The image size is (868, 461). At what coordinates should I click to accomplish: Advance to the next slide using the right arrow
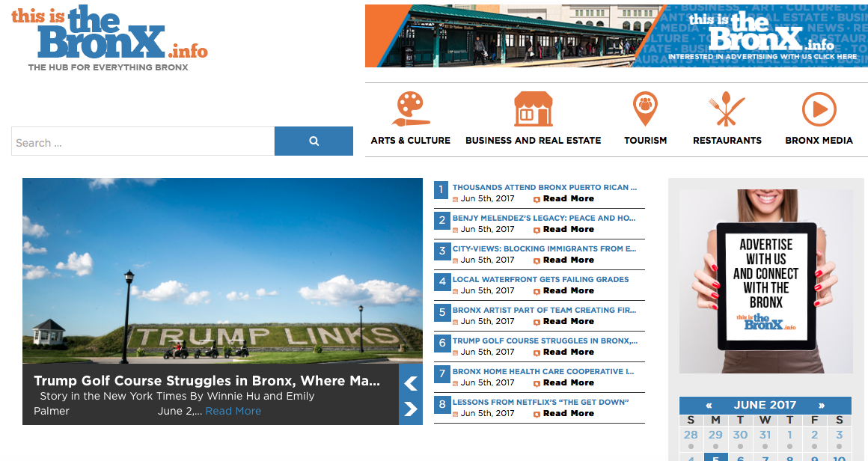[x=411, y=409]
